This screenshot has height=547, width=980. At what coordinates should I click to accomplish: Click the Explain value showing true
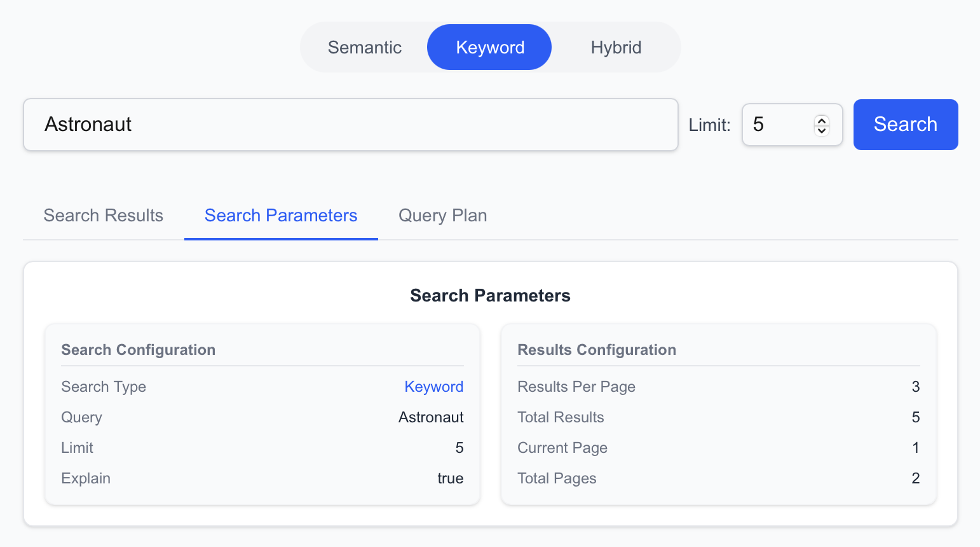tap(451, 478)
